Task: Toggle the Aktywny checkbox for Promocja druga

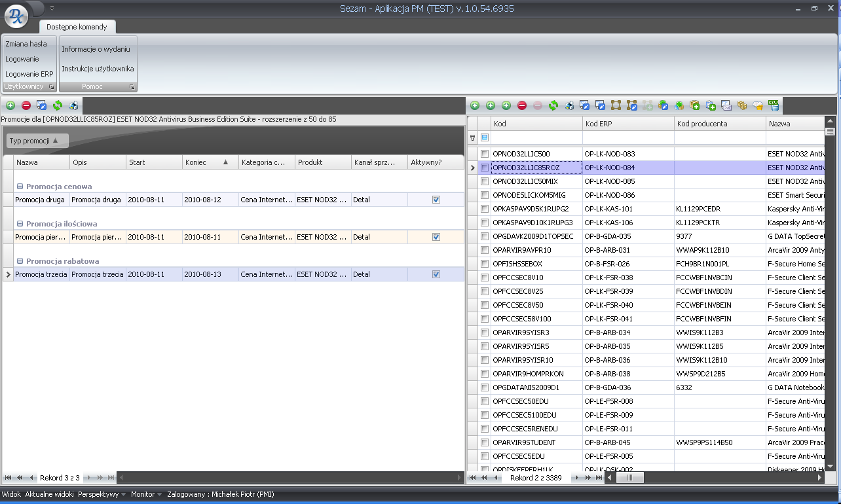Action: 436,200
